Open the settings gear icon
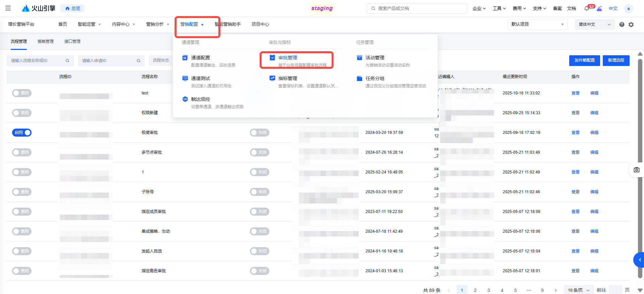Image resolution: width=644 pixels, height=294 pixels. click(x=631, y=24)
